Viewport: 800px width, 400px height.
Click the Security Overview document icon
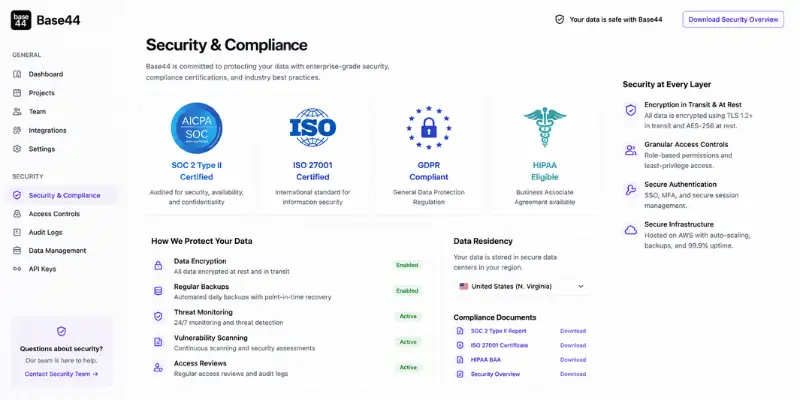[460, 374]
